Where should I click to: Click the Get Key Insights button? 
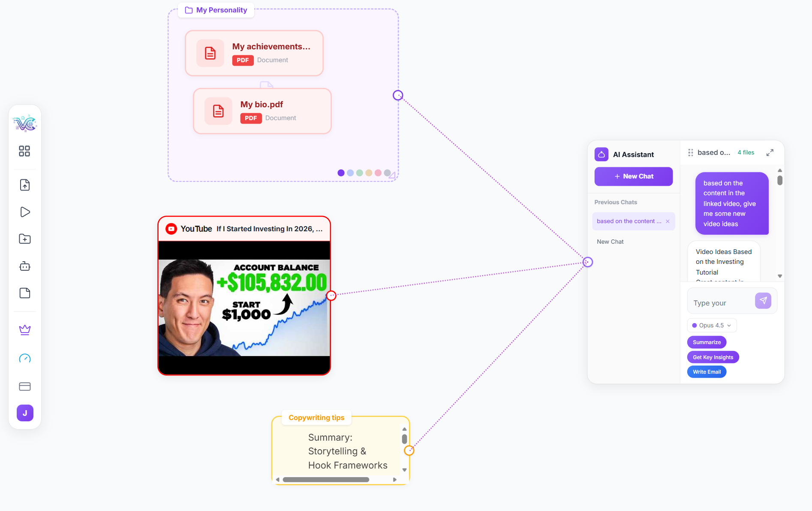[x=713, y=357]
